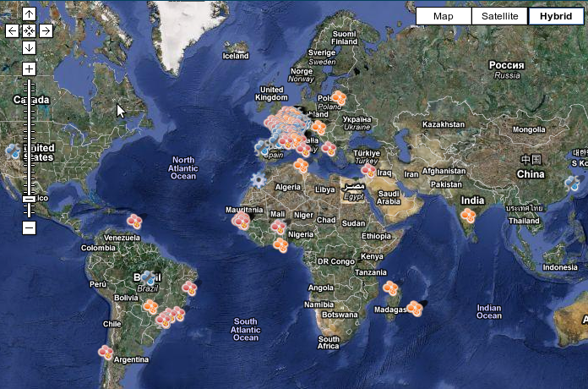Screen dimensions: 588x389
Task: Click the red marker near Argentina and Chile
Action: click(x=106, y=353)
